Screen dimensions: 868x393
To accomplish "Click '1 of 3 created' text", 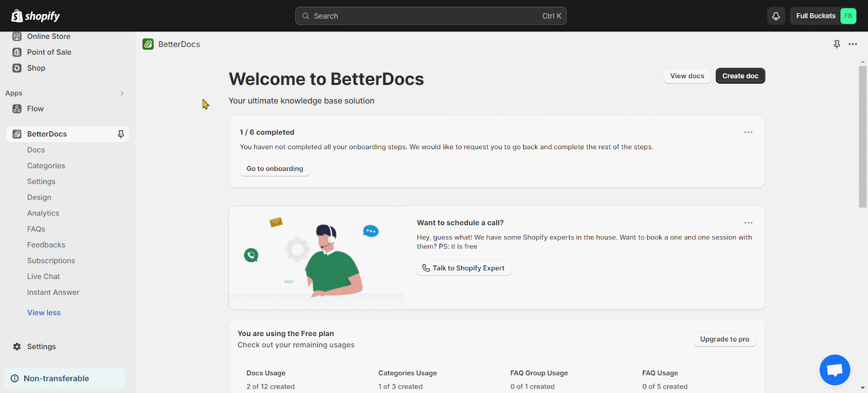I will (400, 386).
